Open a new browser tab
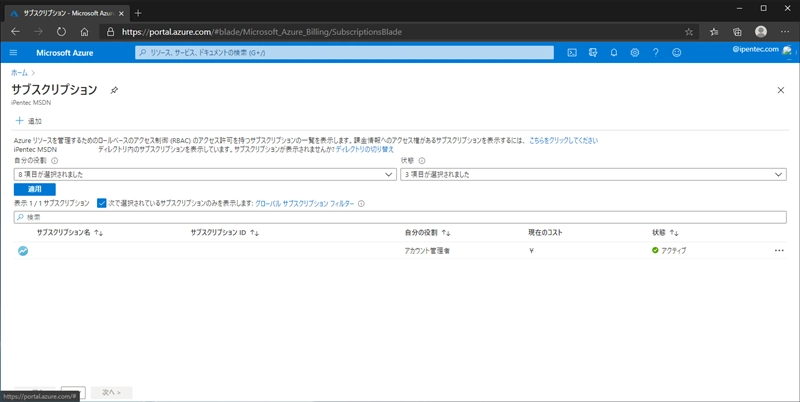The width and height of the screenshot is (800, 402). [x=138, y=13]
